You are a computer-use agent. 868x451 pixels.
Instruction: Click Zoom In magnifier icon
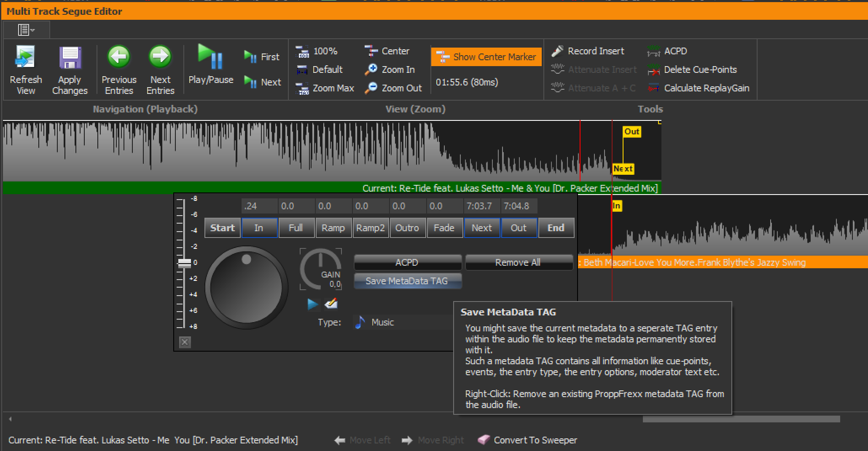pyautogui.click(x=371, y=69)
